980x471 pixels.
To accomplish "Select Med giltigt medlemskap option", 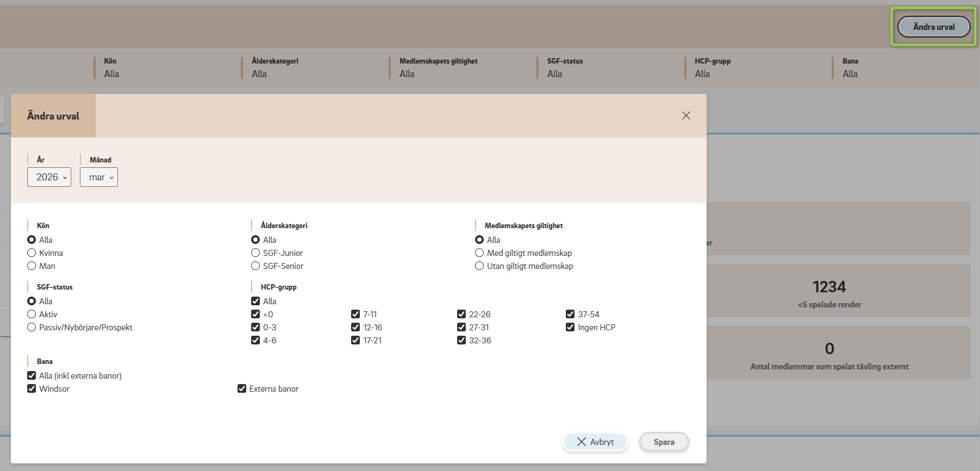I will (x=479, y=253).
